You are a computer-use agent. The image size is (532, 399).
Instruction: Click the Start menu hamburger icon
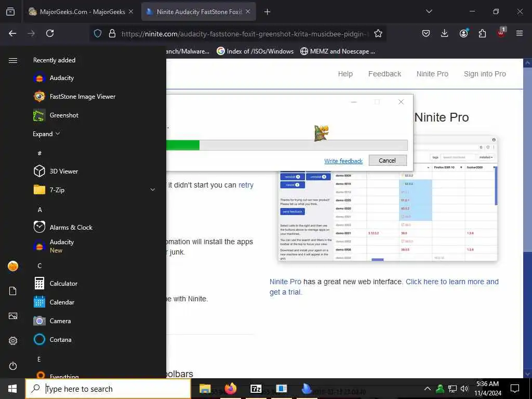click(x=13, y=60)
